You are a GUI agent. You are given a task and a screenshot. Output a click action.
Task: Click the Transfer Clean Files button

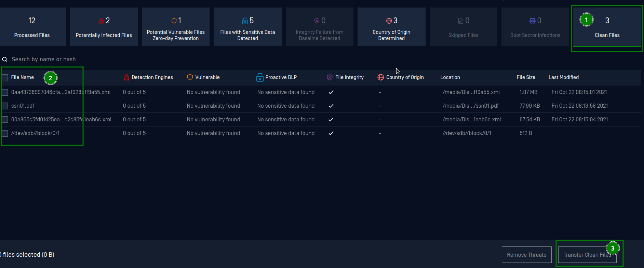click(587, 255)
